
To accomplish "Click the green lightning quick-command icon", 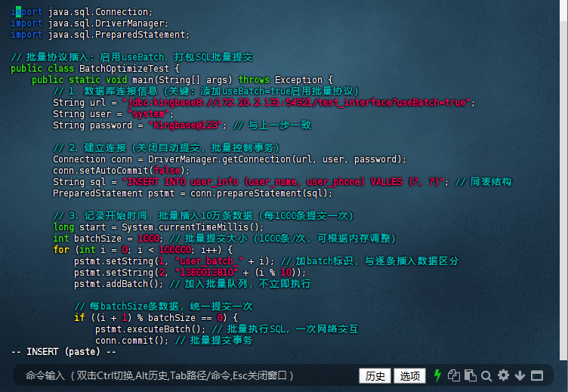I will (437, 375).
